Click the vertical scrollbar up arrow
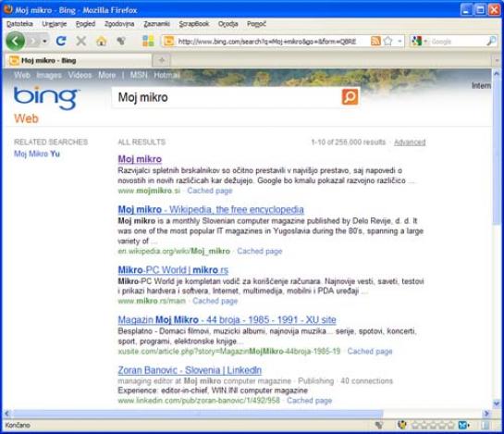This screenshot has width=504, height=434. pos(497,74)
